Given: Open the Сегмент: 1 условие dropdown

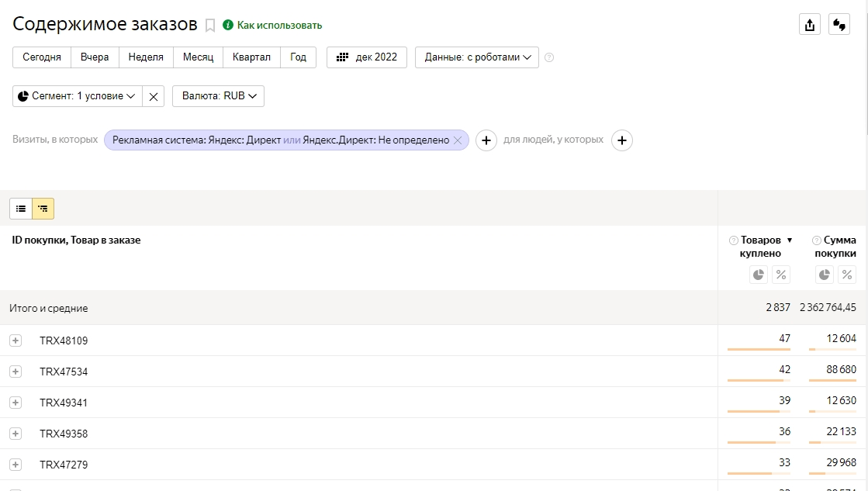Looking at the screenshot, I should [78, 96].
